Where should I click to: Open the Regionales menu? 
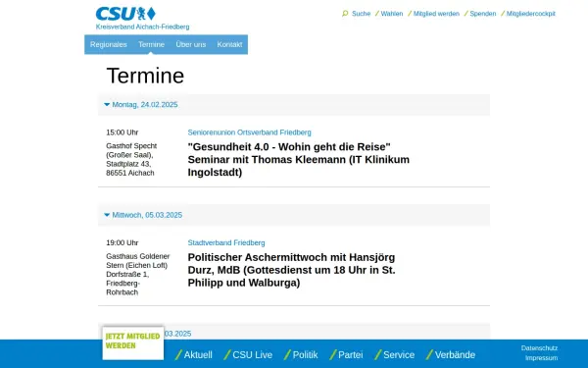pos(109,44)
